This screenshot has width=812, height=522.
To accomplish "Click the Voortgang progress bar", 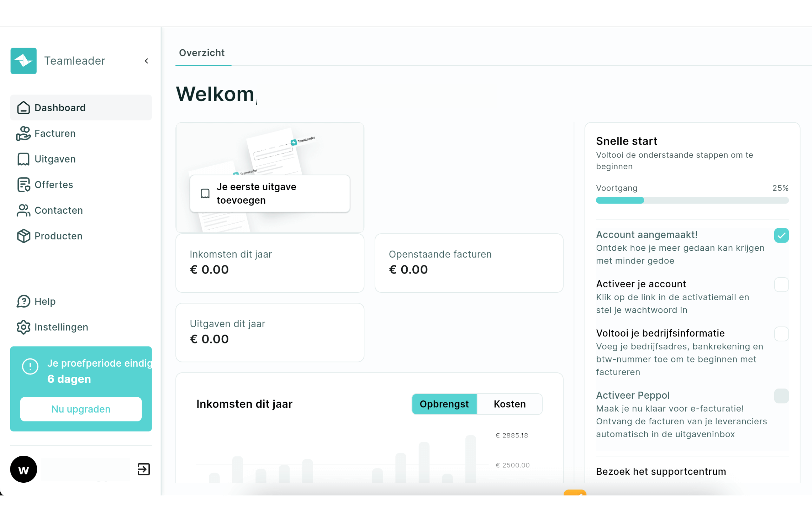I will coord(692,200).
